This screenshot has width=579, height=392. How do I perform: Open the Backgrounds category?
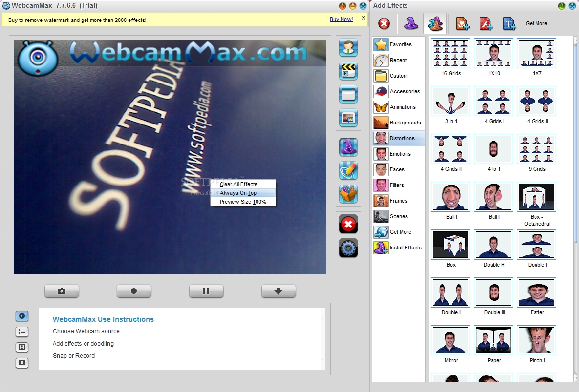click(399, 123)
